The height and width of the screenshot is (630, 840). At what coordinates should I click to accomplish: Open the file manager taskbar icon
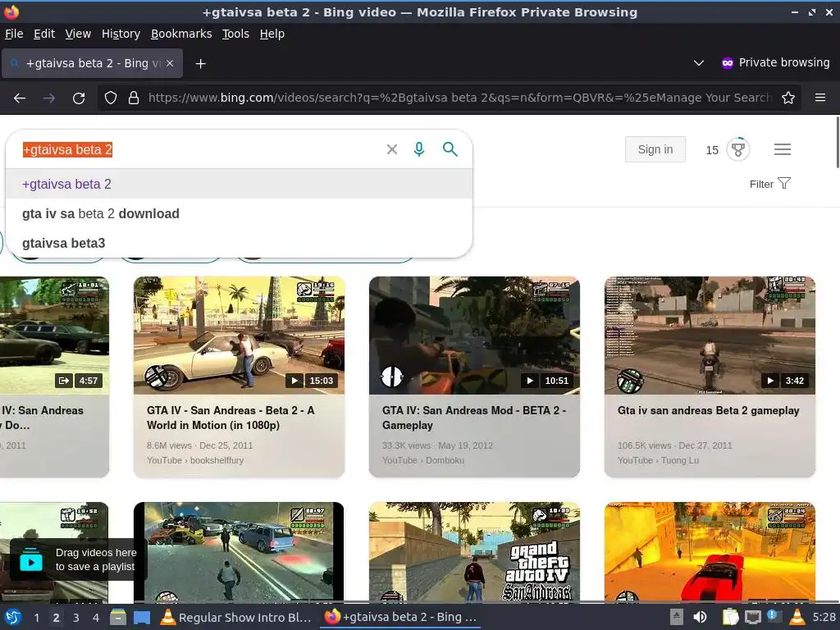coord(118,617)
